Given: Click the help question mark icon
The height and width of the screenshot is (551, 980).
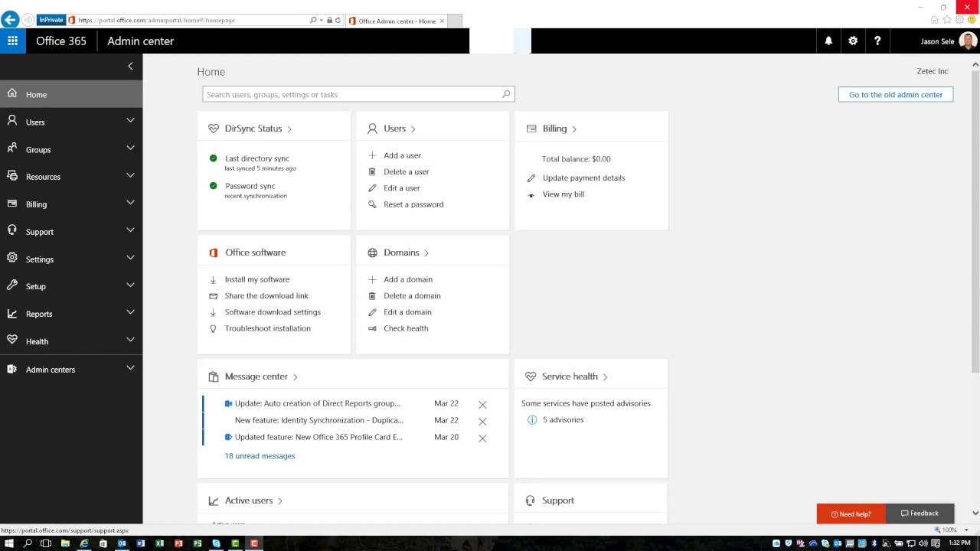Looking at the screenshot, I should pos(877,41).
